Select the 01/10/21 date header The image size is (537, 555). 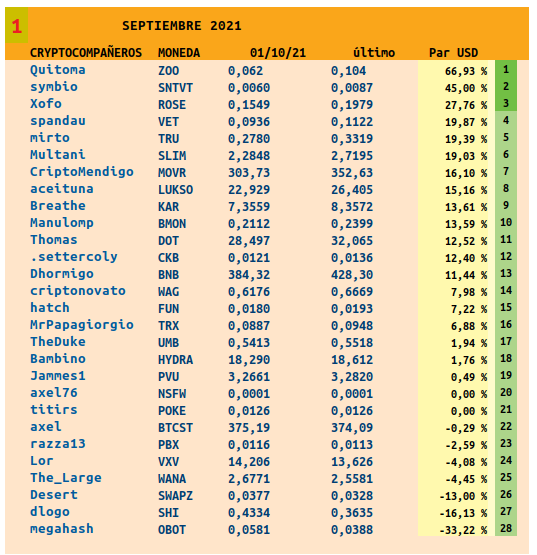278,53
